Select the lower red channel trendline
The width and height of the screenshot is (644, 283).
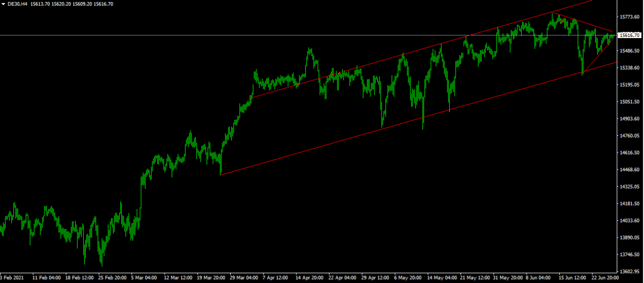pos(419,118)
